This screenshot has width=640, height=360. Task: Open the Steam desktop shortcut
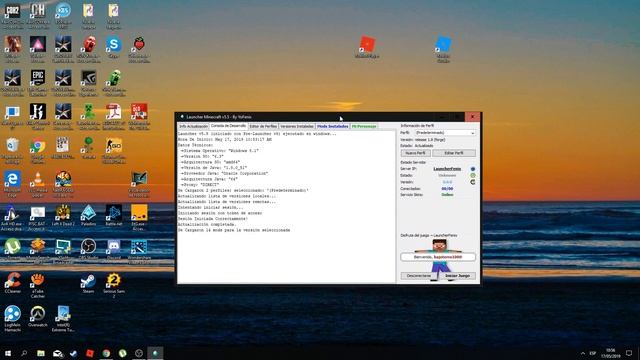[89, 283]
